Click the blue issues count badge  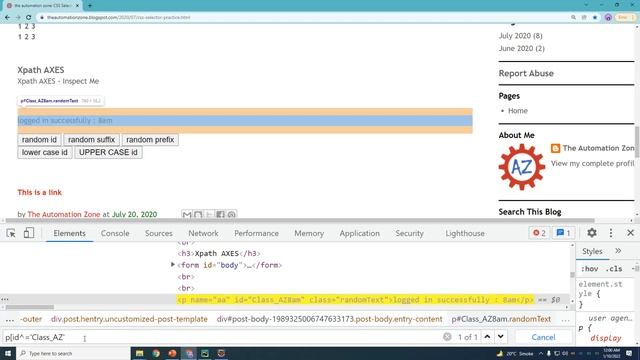coord(563,233)
